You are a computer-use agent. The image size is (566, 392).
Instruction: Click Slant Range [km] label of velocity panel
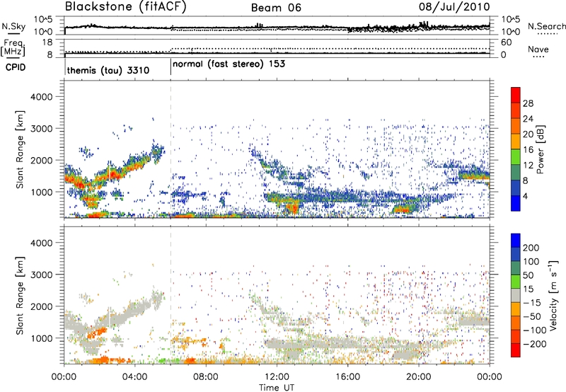tap(20, 295)
